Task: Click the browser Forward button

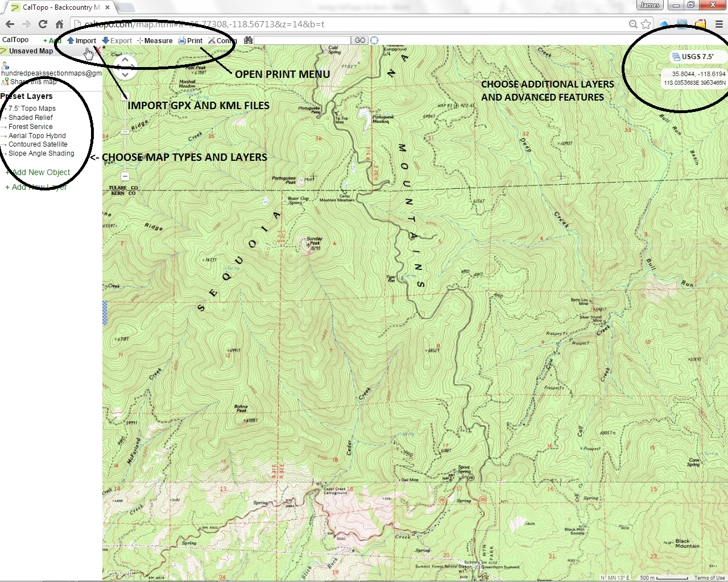Action: click(x=26, y=24)
